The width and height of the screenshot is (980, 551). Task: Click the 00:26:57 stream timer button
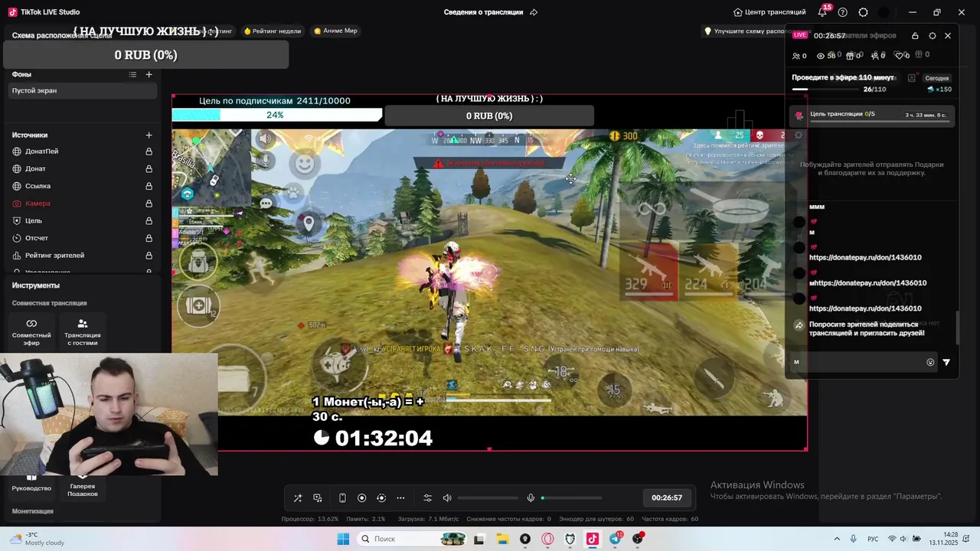tap(667, 497)
